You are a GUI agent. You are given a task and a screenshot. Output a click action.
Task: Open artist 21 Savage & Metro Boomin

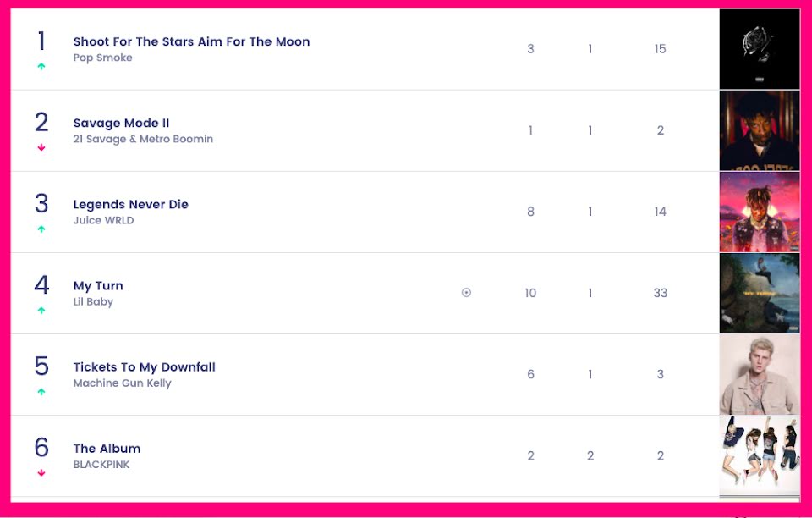(143, 139)
